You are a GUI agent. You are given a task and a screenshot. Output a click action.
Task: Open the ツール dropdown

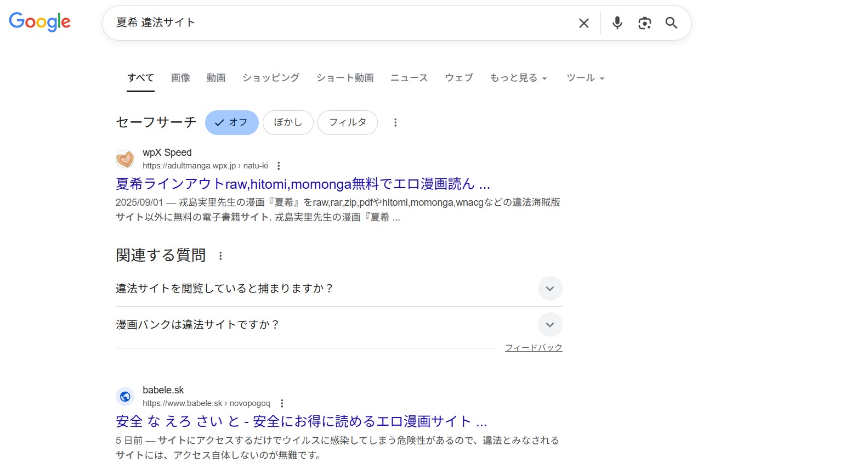click(x=585, y=78)
